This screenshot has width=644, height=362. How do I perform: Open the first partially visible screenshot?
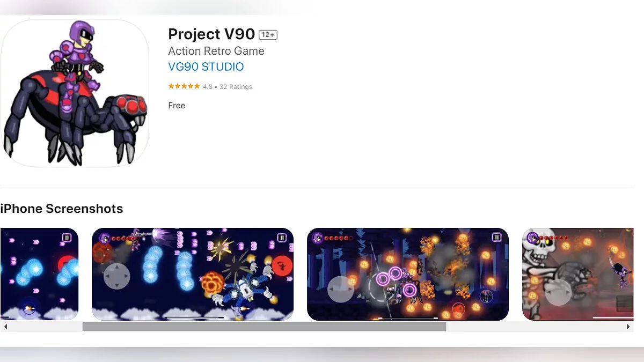click(40, 275)
